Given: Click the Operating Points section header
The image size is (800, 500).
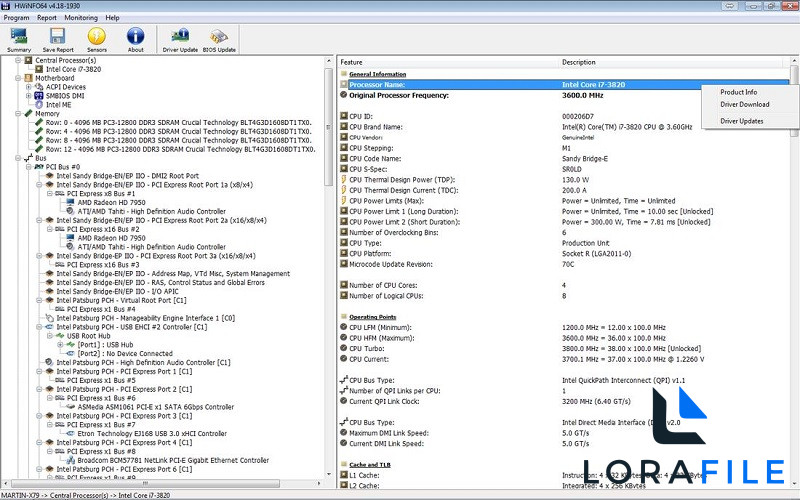Looking at the screenshot, I should pos(372,317).
